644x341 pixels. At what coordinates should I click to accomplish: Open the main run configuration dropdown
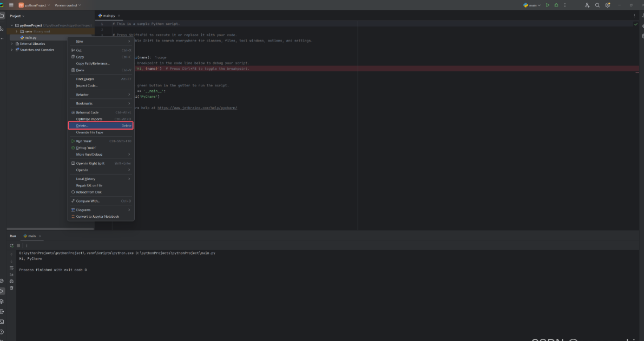(531, 5)
